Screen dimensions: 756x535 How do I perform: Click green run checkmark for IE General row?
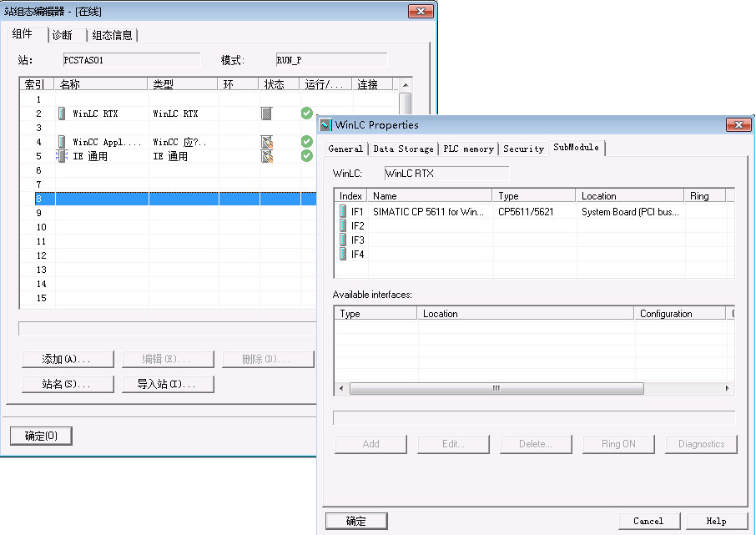tap(306, 156)
